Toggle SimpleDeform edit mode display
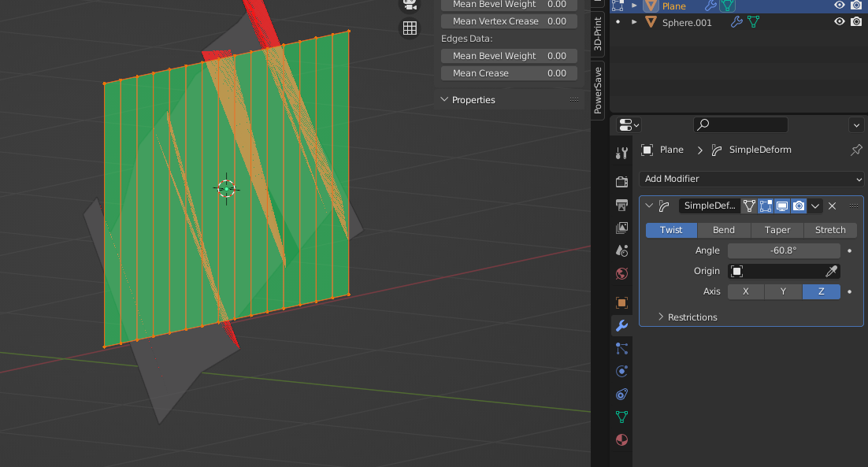868x467 pixels. [x=765, y=206]
